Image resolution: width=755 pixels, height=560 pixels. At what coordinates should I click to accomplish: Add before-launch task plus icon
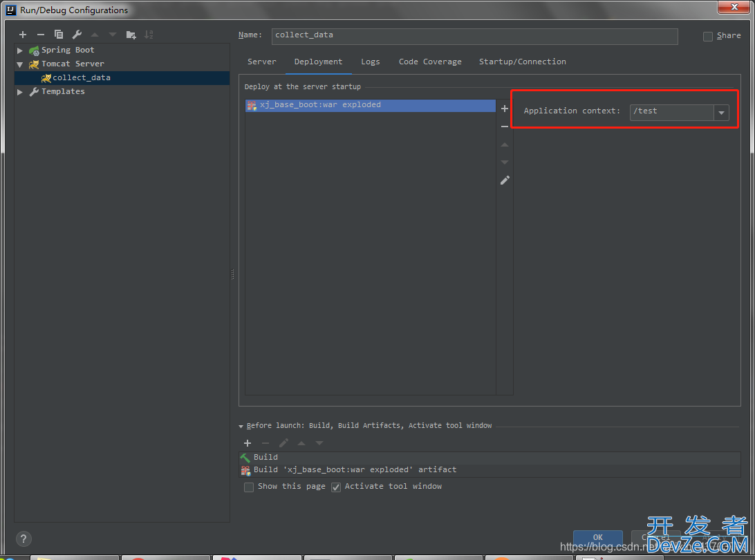click(248, 443)
